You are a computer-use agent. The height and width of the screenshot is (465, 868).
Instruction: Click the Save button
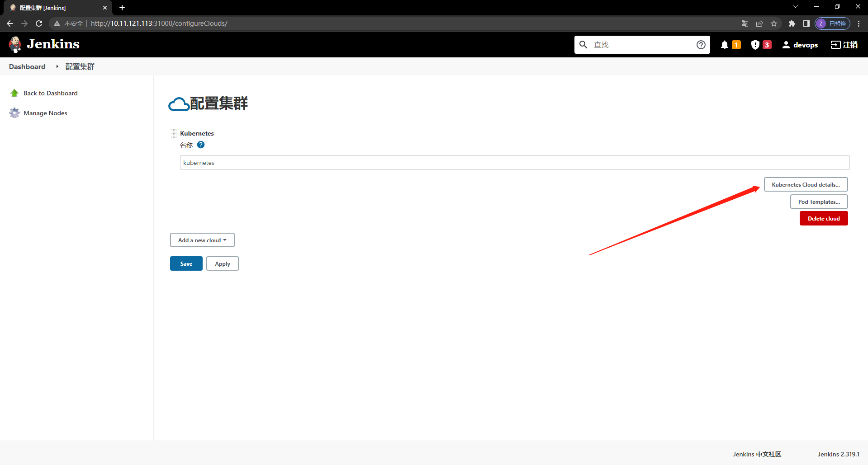pyautogui.click(x=186, y=263)
